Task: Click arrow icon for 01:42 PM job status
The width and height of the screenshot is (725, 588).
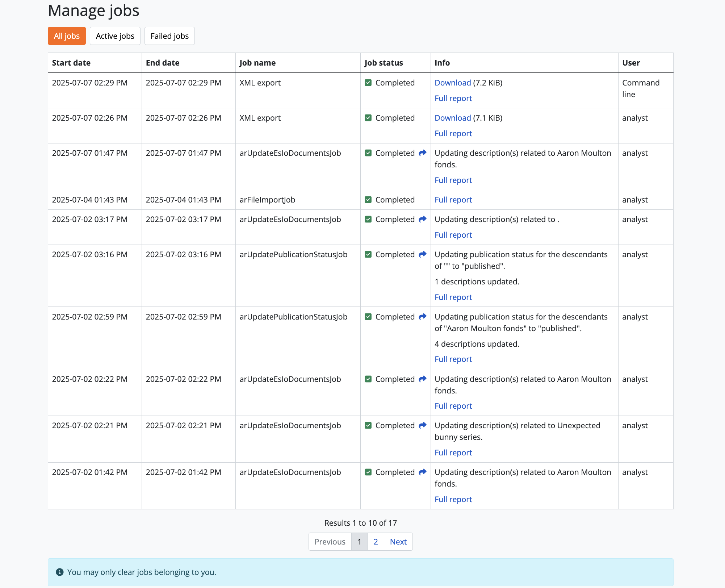Action: tap(422, 472)
